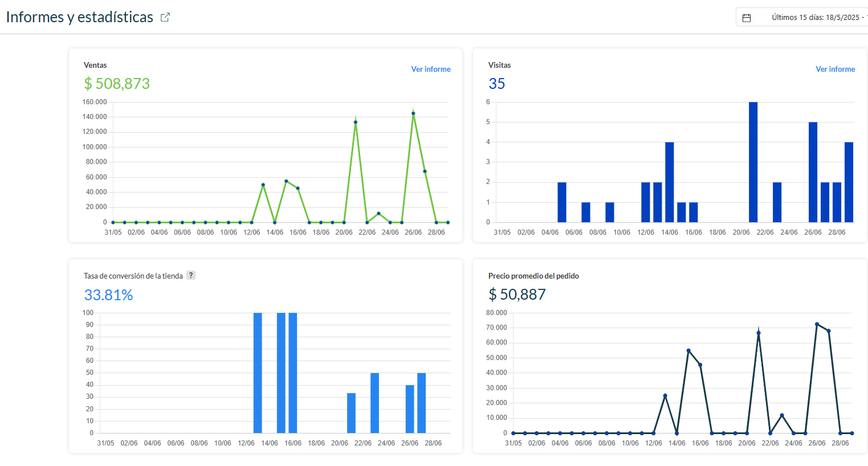Select the average price point at 13/06

click(x=665, y=395)
